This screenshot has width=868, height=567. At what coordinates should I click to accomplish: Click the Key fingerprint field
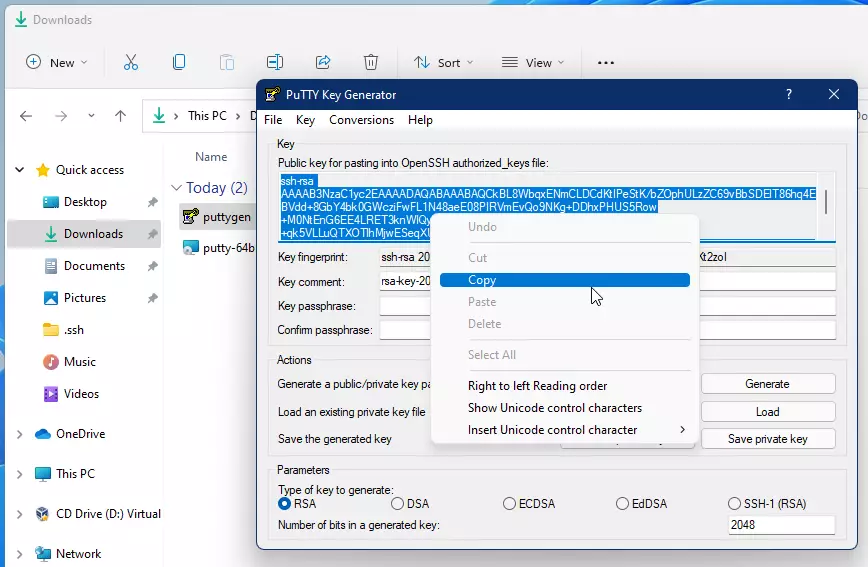(607, 257)
